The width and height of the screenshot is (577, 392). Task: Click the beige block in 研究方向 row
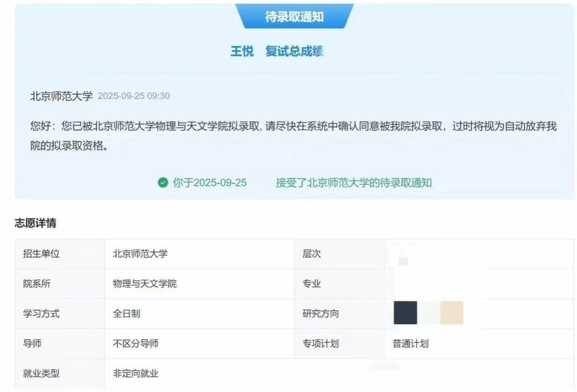451,313
